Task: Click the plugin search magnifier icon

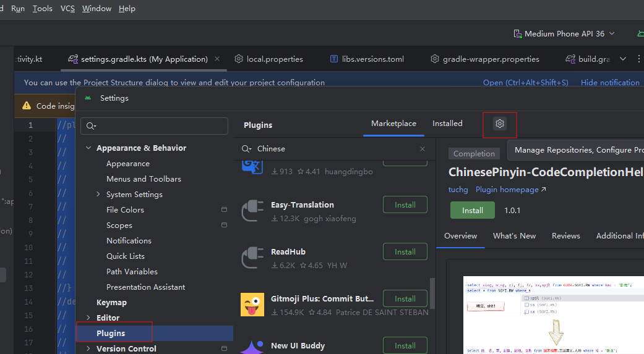Action: point(246,149)
